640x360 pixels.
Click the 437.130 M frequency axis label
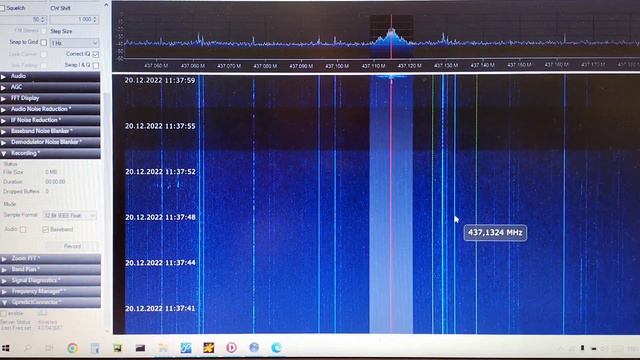[446, 65]
